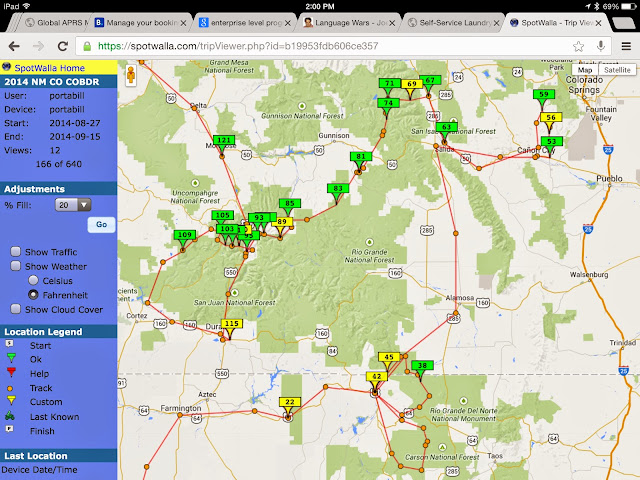640x480 pixels.
Task: Go back using the browser back arrow
Action: pyautogui.click(x=14, y=46)
